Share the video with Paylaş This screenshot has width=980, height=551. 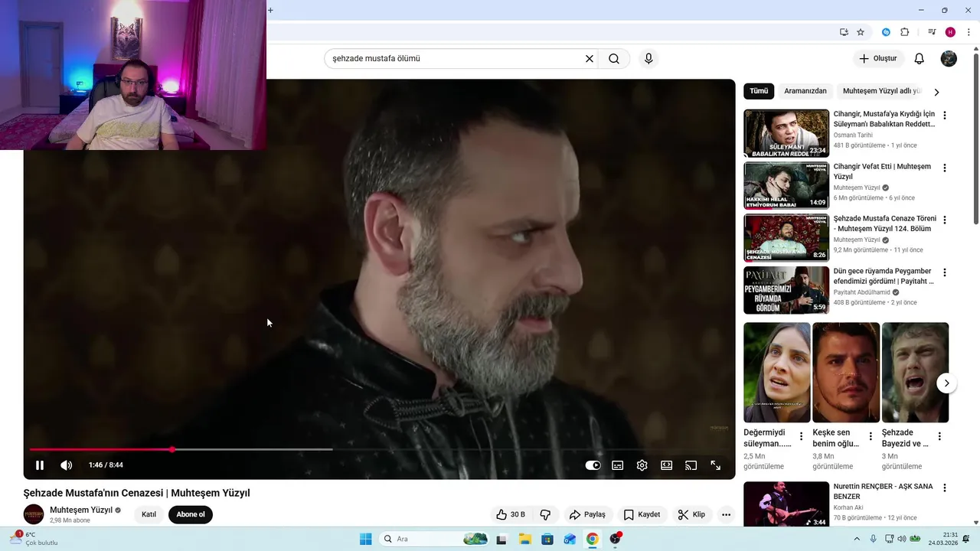(x=587, y=514)
